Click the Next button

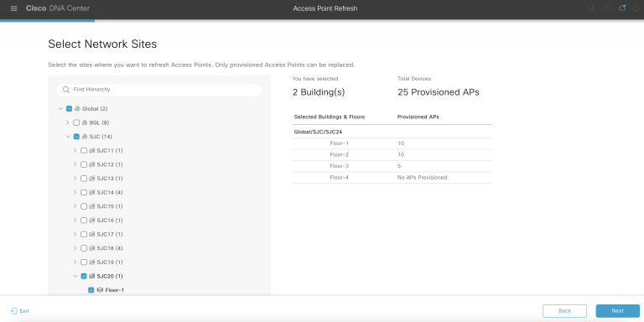617,311
